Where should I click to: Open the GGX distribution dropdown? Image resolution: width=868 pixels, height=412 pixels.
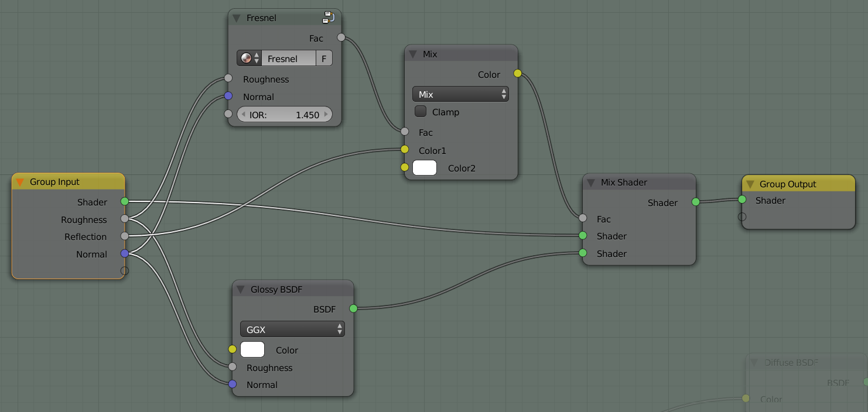pos(292,329)
